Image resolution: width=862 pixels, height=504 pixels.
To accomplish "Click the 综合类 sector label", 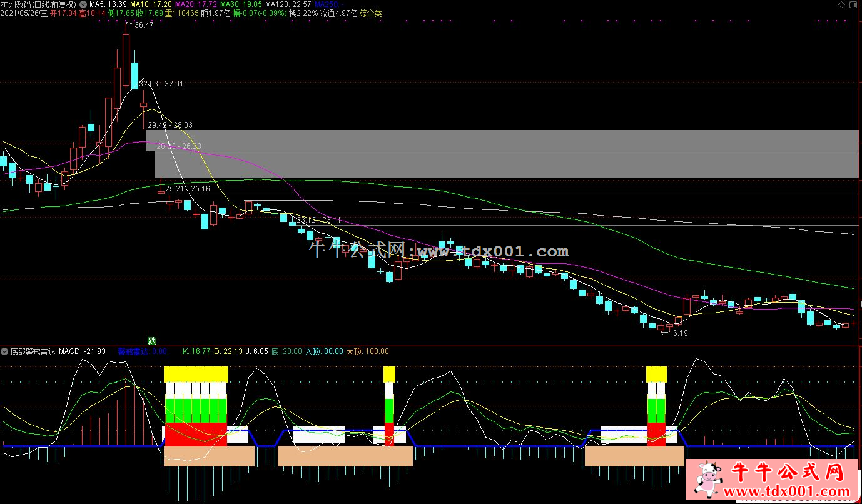I will tap(370, 13).
